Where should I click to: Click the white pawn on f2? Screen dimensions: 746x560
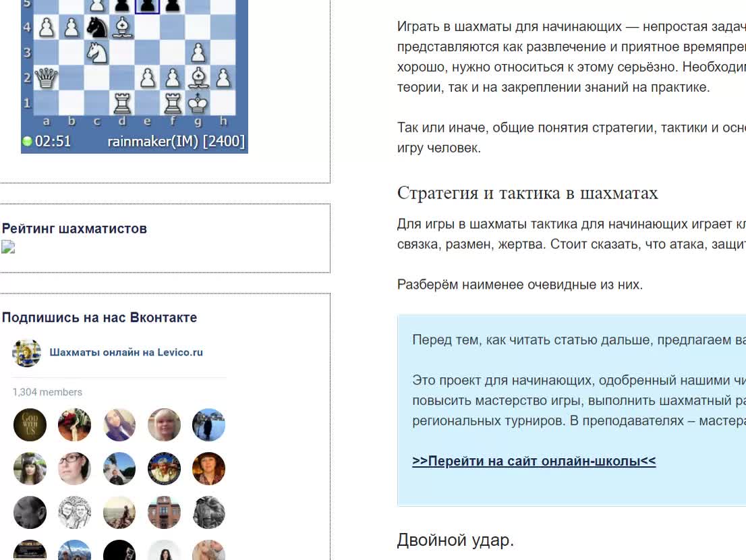(173, 78)
